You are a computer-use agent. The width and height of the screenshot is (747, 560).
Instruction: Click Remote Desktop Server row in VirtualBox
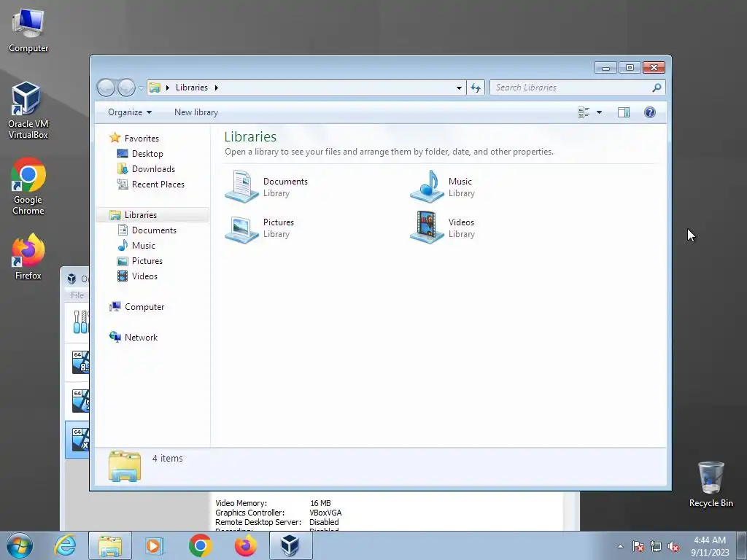[276, 522]
